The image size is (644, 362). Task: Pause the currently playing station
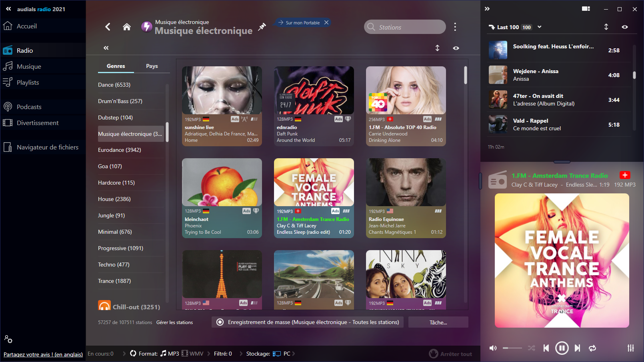[562, 348]
